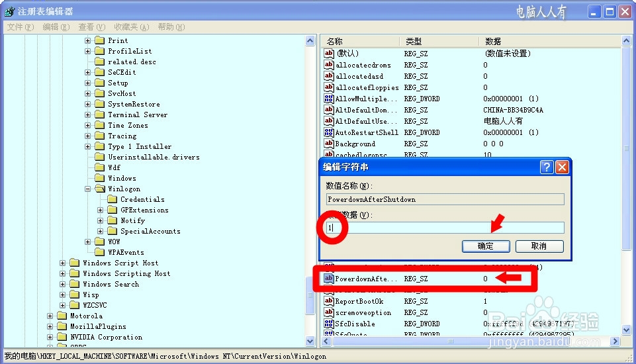This screenshot has width=636, height=364.
Task: Click tree pane scroll down arrow
Action: point(310,341)
